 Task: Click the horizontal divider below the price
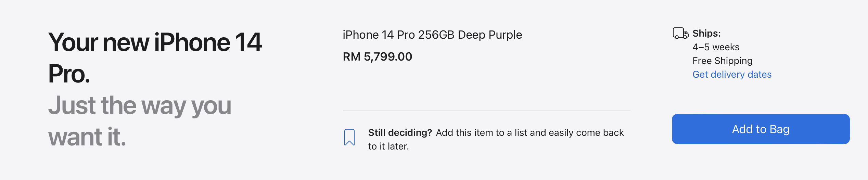tap(486, 111)
